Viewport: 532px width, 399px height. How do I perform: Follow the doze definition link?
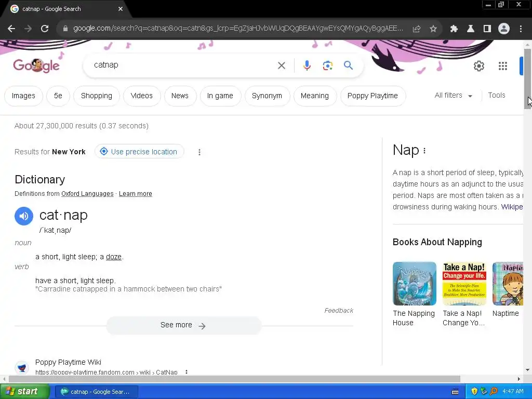(x=114, y=257)
